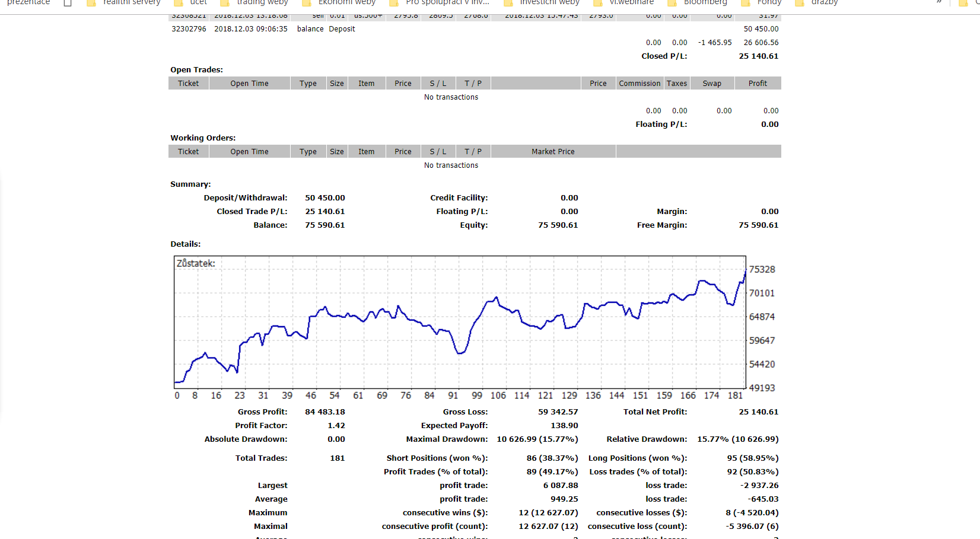Open the 'Ekonomi weby' bookmark folder
The height and width of the screenshot is (539, 980).
coord(339,3)
